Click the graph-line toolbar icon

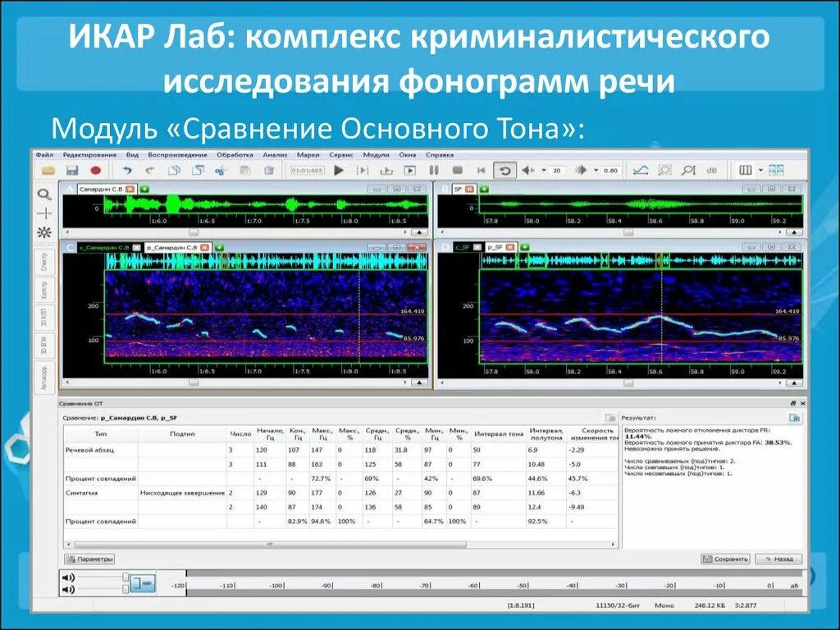pos(640,171)
